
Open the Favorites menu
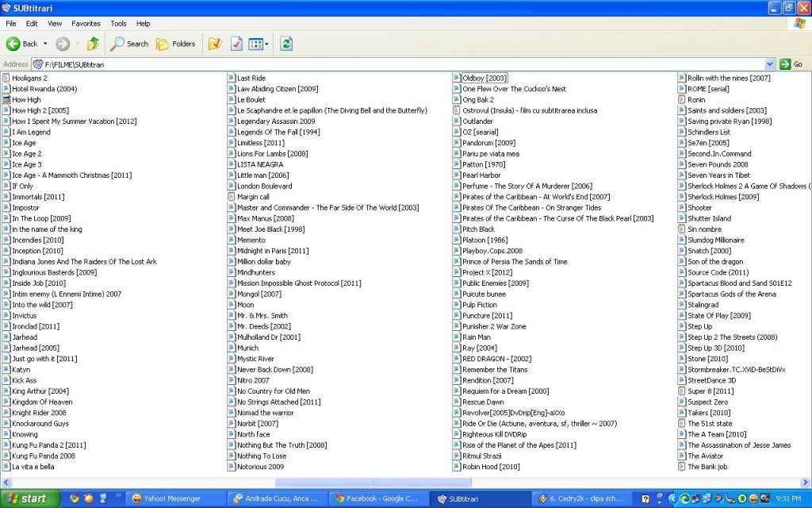tap(86, 23)
